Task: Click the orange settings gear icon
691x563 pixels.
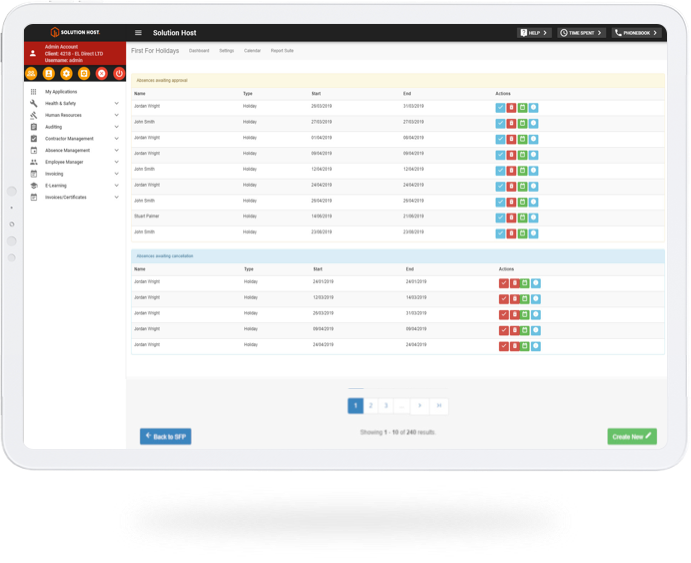Action: [67, 73]
